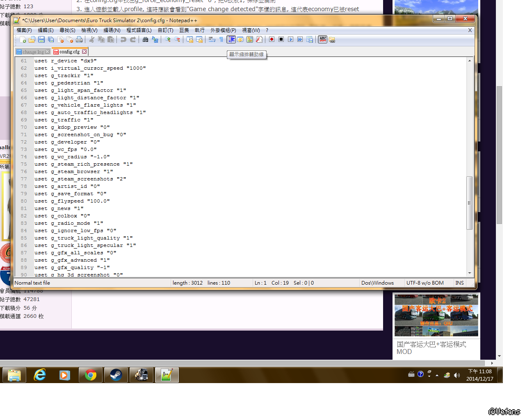Cut selection with the scissors icon
Screen dimensions: 525x420
[x=92, y=39]
